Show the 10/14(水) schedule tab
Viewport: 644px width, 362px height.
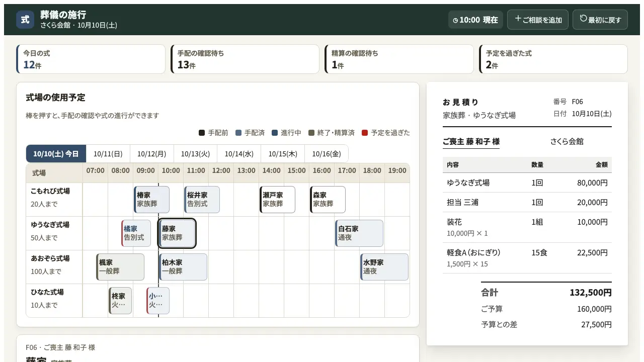[239, 154]
